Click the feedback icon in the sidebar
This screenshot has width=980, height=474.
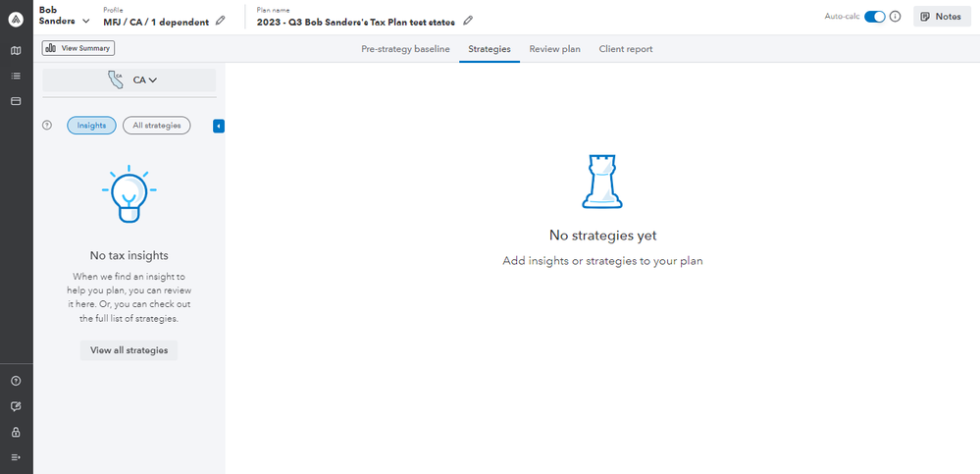[16, 406]
